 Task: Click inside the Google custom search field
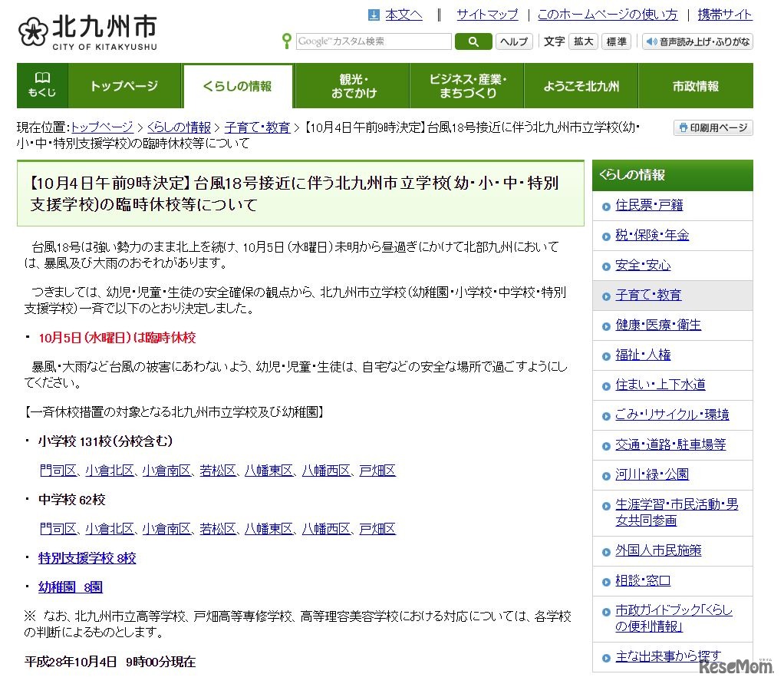pyautogui.click(x=374, y=41)
